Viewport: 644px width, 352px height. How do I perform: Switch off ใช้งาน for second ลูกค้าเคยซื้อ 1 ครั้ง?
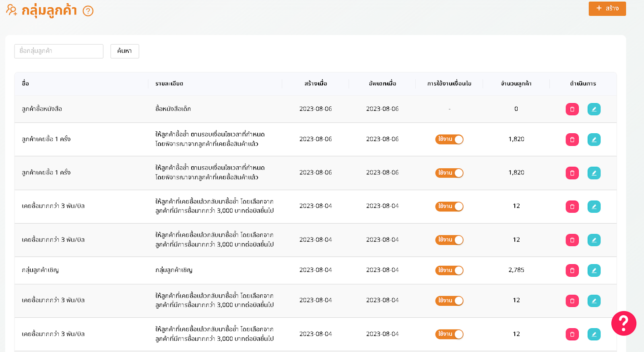click(x=449, y=173)
